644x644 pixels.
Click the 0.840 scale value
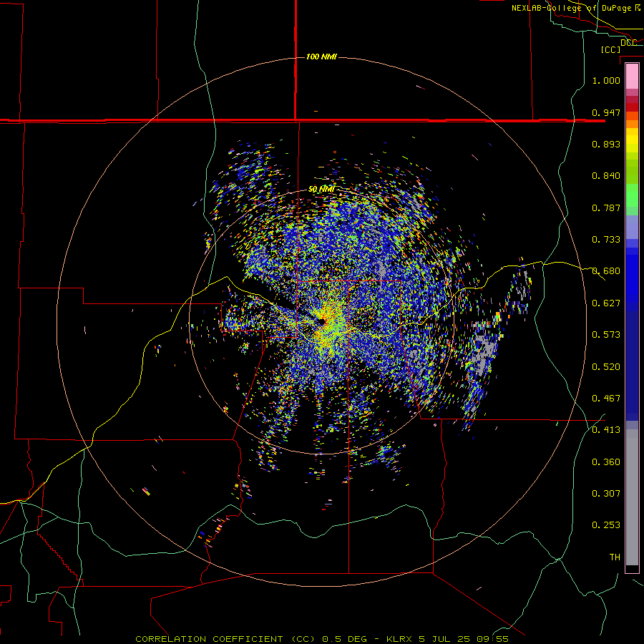606,176
